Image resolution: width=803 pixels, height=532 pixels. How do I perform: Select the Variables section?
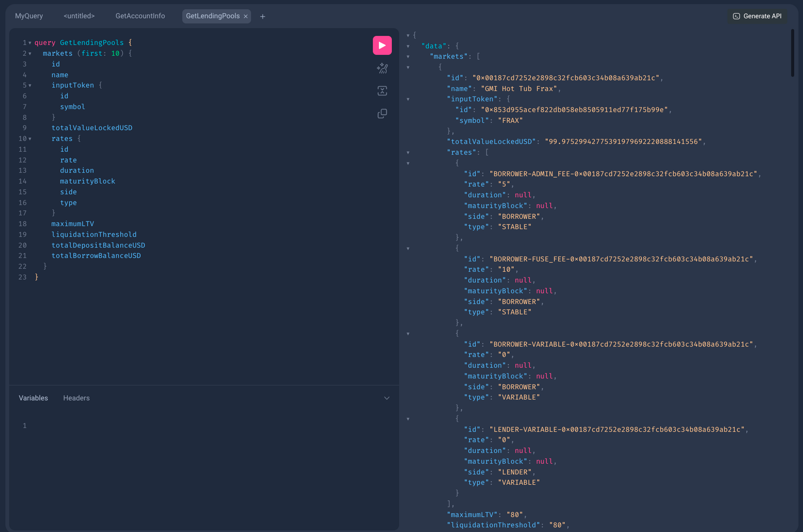click(x=33, y=398)
